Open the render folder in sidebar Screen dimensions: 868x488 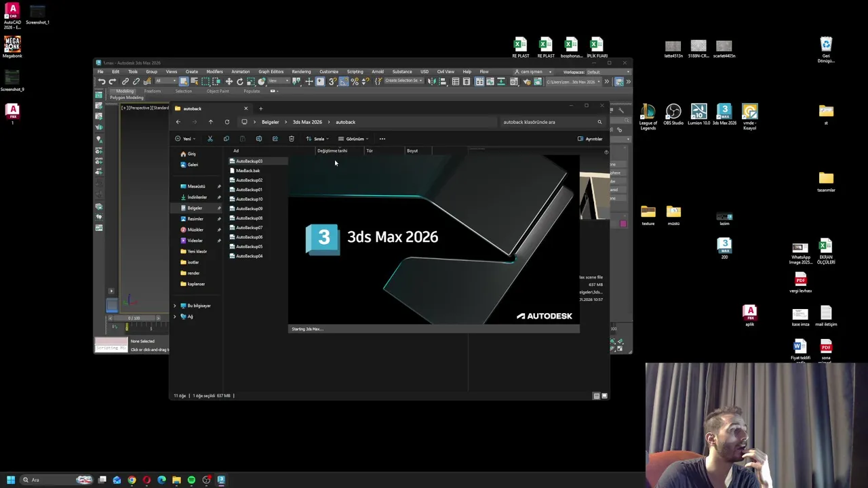193,273
